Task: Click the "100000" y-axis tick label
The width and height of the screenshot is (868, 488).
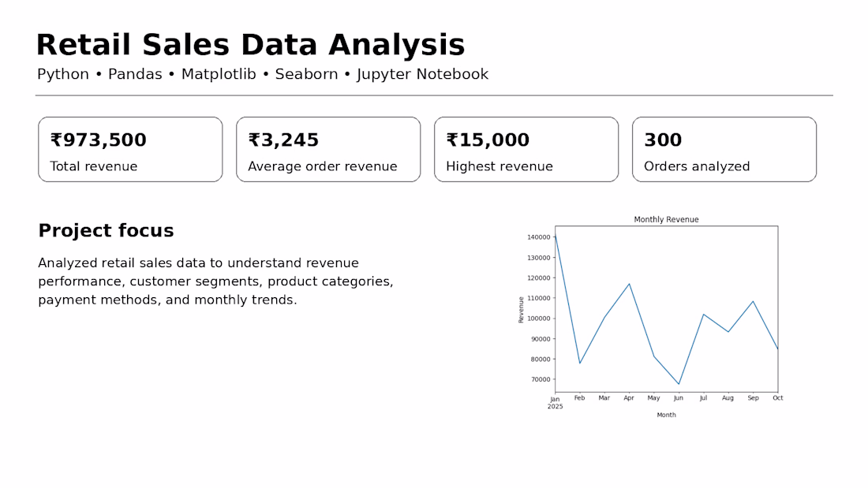Action: [x=539, y=319]
